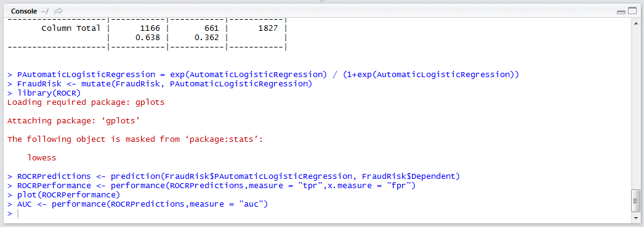
Task: Click the 'PAutomaticLogisticRegression = exp' command line
Action: [x=264, y=75]
